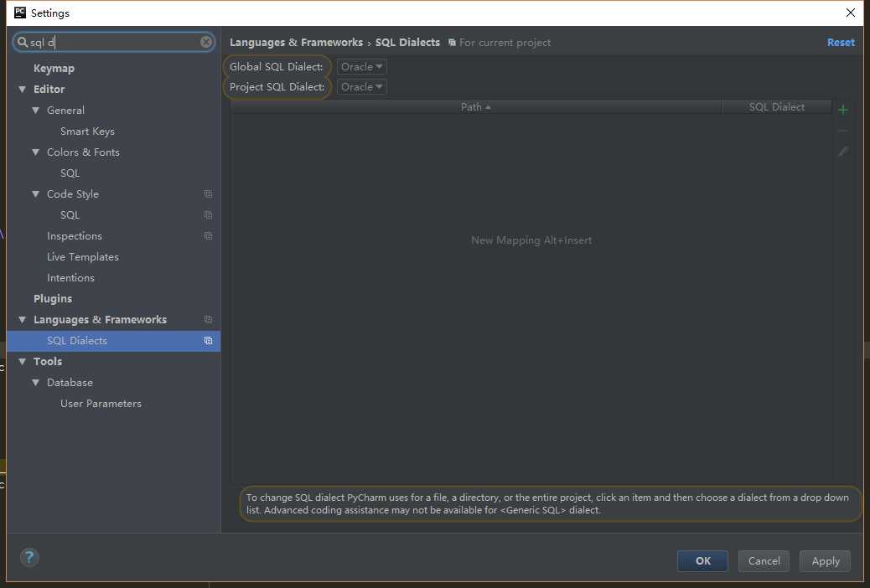Collapse the Code Style node
Image resolution: width=870 pixels, height=588 pixels.
pos(35,194)
